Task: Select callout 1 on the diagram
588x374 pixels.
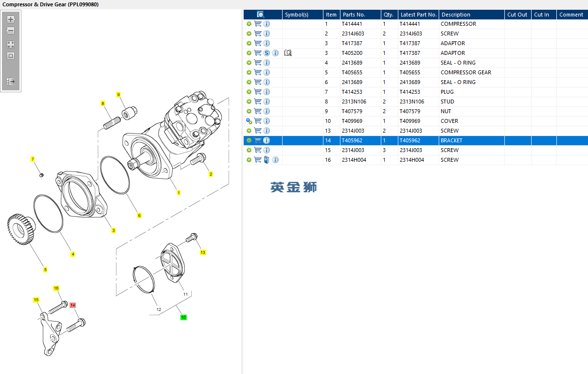Action: [x=178, y=193]
